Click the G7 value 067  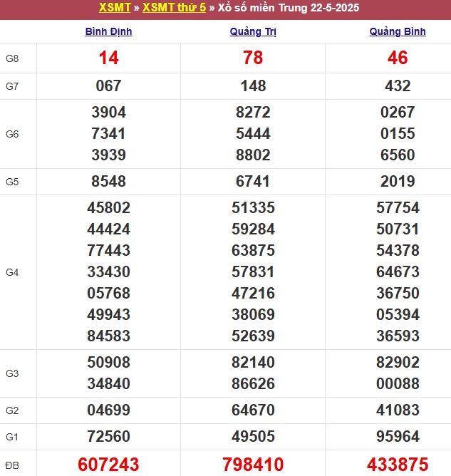point(108,86)
